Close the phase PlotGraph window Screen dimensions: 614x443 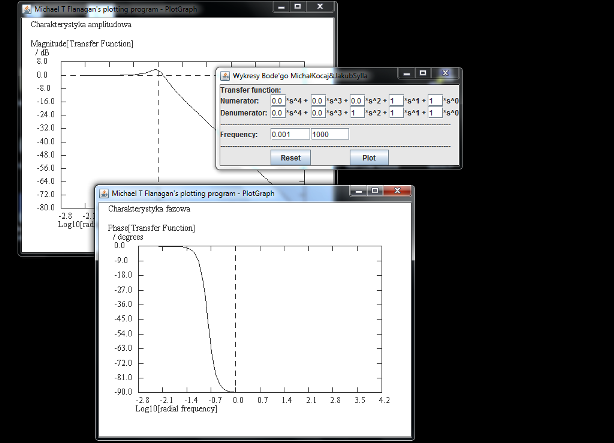coord(397,191)
